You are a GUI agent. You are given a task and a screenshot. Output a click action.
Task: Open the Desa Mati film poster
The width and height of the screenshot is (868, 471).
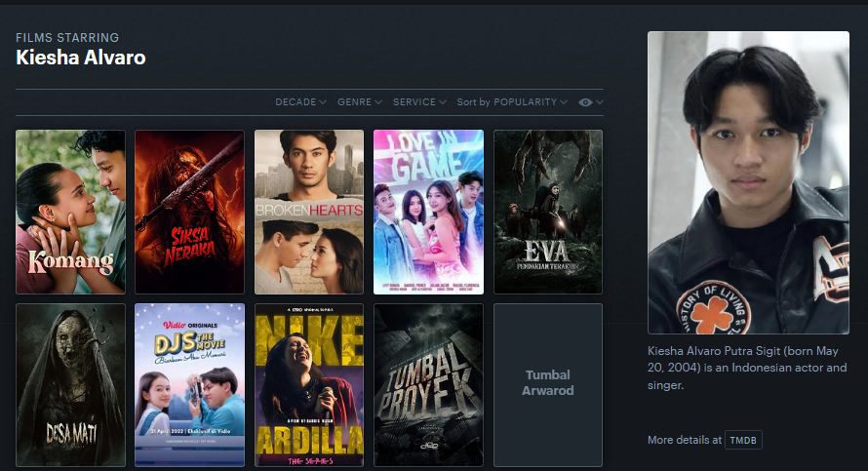click(71, 385)
